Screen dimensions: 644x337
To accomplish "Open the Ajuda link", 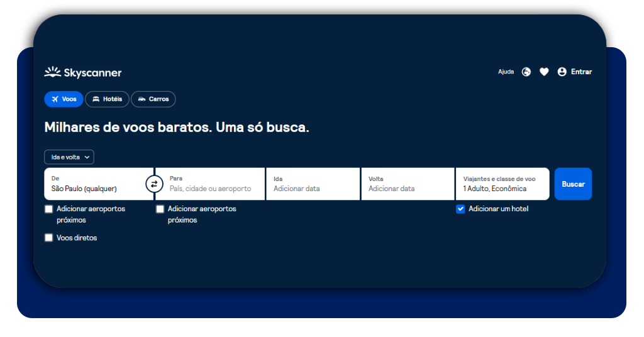I will click(506, 72).
